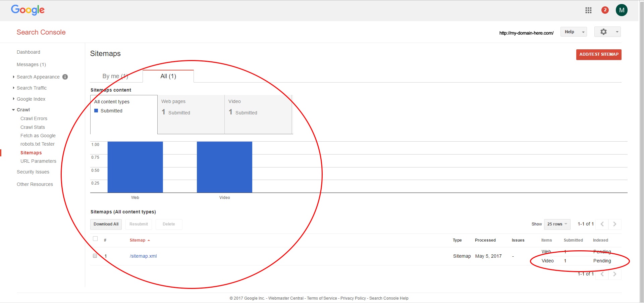Click the http://my-domain-here.com/ property link
Image resolution: width=644 pixels, height=303 pixels.
coord(526,33)
